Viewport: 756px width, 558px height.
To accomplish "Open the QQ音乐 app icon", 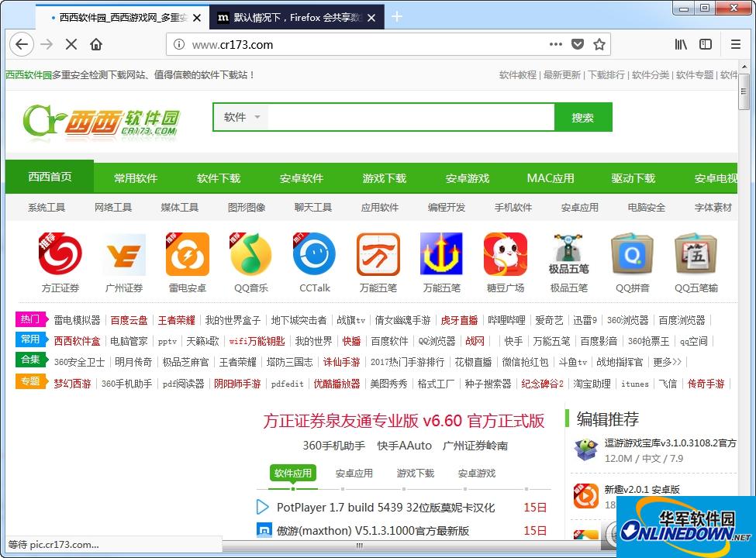I will tap(250, 253).
